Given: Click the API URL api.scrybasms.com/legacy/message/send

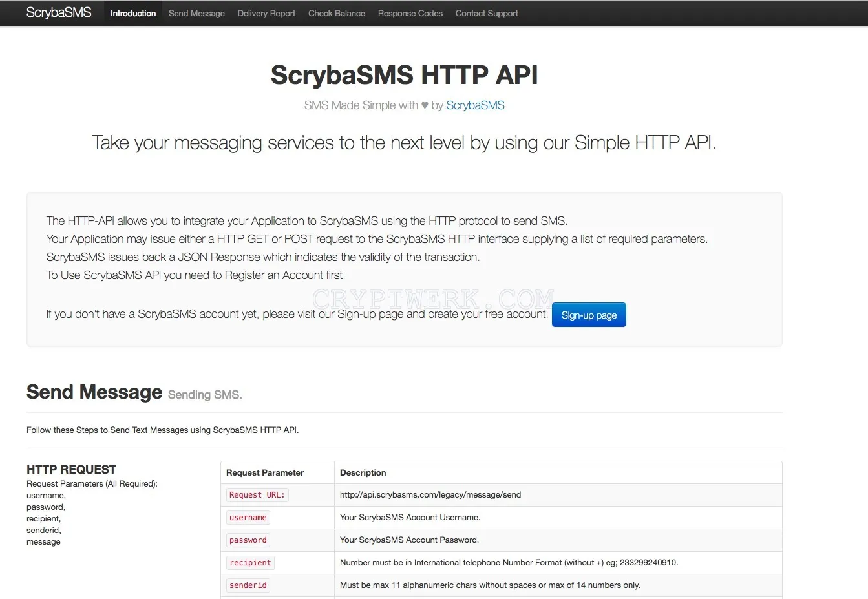Looking at the screenshot, I should point(430,495).
